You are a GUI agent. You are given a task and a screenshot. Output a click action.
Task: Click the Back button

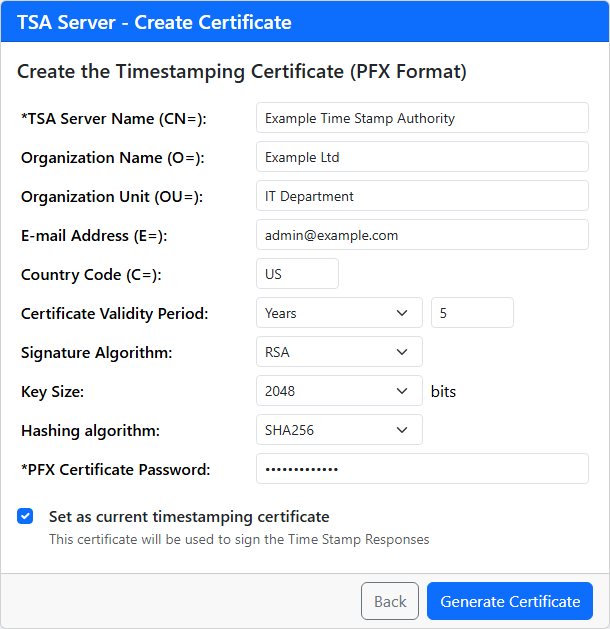pos(390,601)
